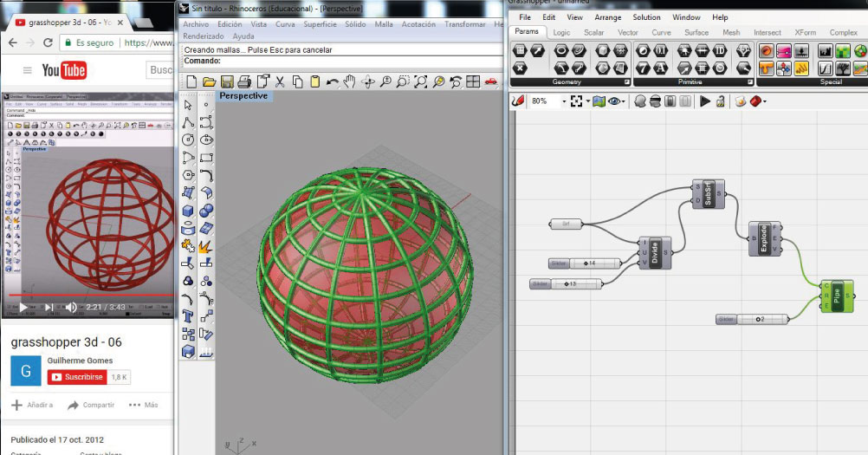
Task: Select the Rectangle tool in Rhino sidebar
Action: pos(206,158)
